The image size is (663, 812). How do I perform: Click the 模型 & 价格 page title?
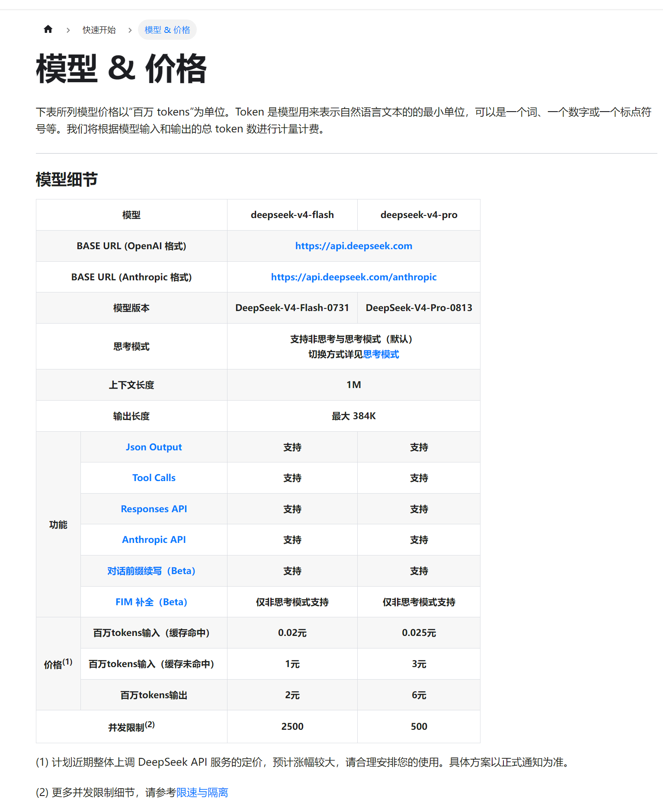(122, 68)
